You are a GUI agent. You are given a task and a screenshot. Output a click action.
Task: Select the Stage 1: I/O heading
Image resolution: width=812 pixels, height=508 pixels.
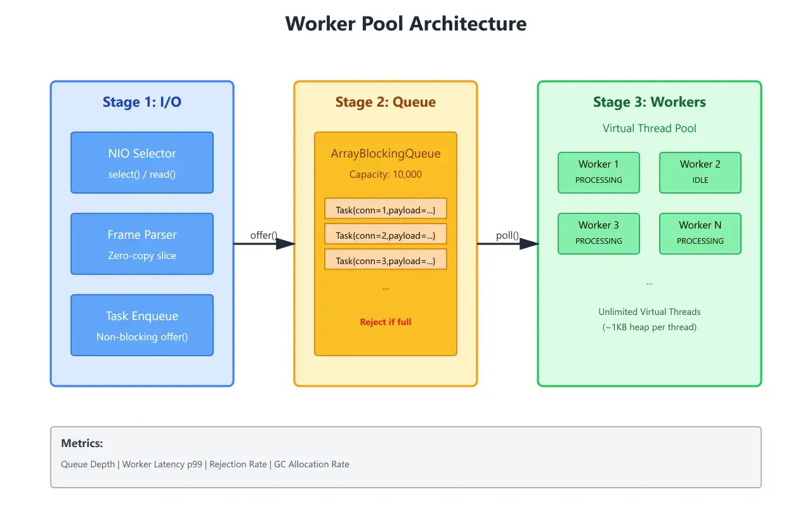coord(142,102)
